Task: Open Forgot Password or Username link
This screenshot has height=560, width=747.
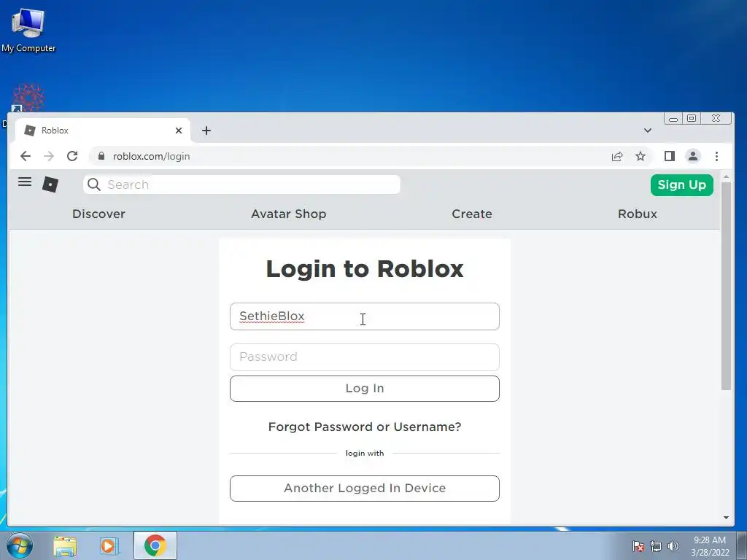Action: (365, 427)
